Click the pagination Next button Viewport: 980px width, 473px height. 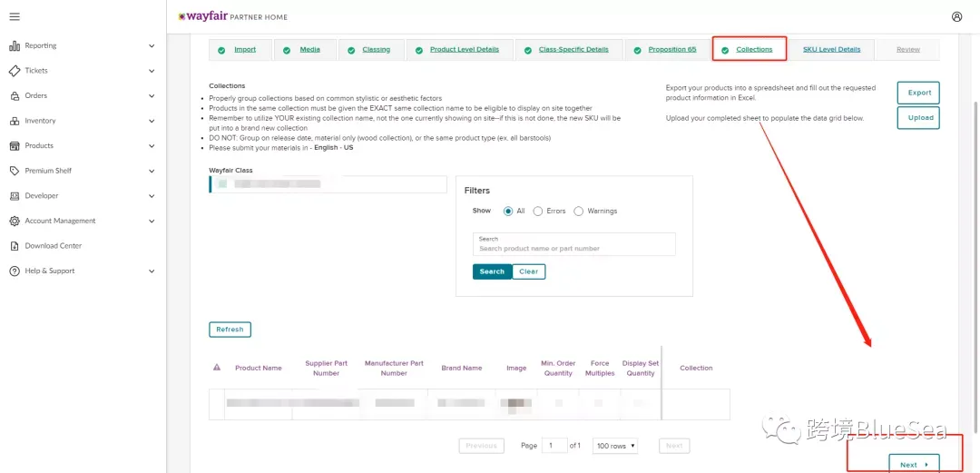[674, 446]
